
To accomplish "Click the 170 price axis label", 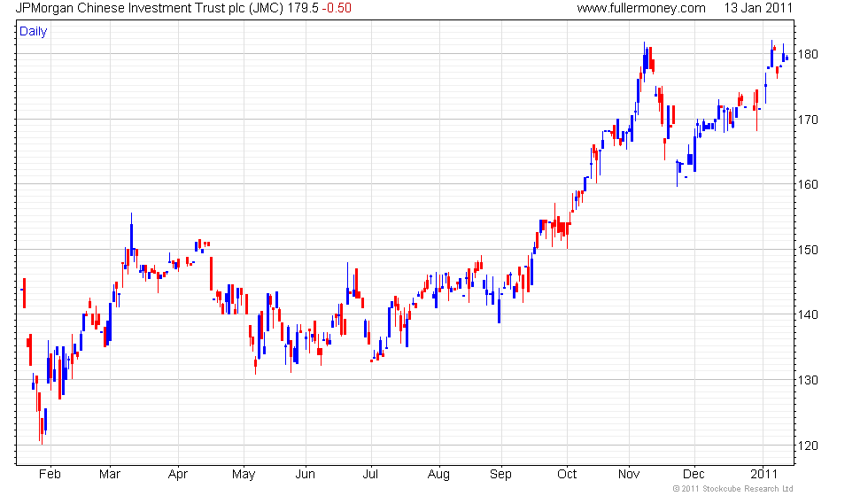I will 808,120.
